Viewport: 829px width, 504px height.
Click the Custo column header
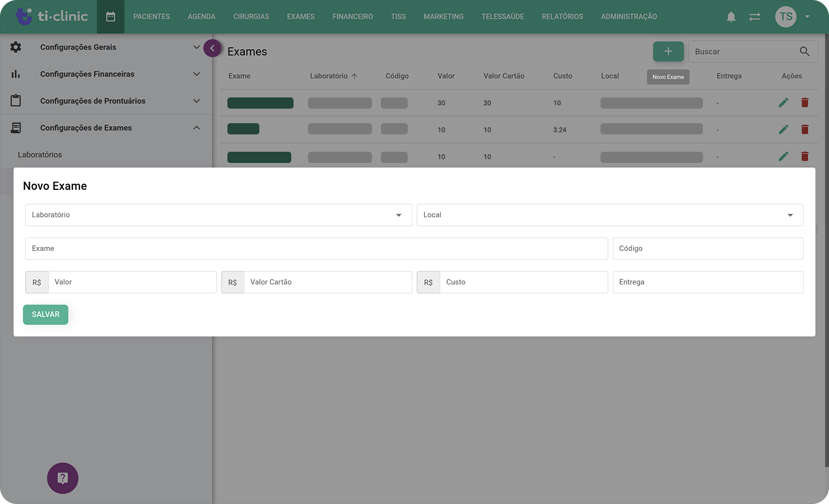pos(563,76)
